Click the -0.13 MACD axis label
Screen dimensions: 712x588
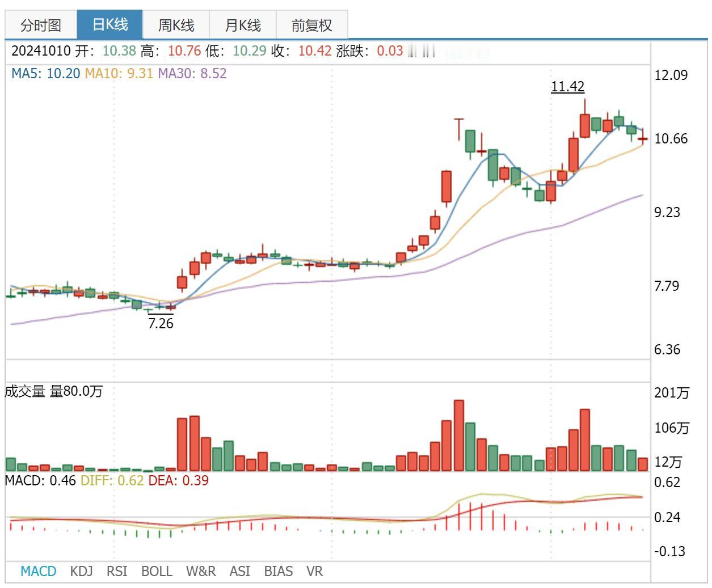pyautogui.click(x=670, y=551)
